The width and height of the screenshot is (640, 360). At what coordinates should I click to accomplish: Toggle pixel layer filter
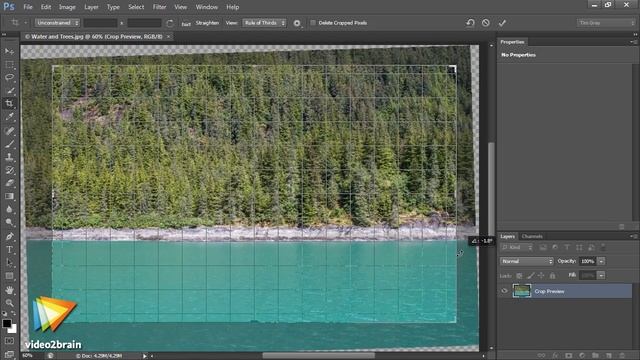pos(543,247)
